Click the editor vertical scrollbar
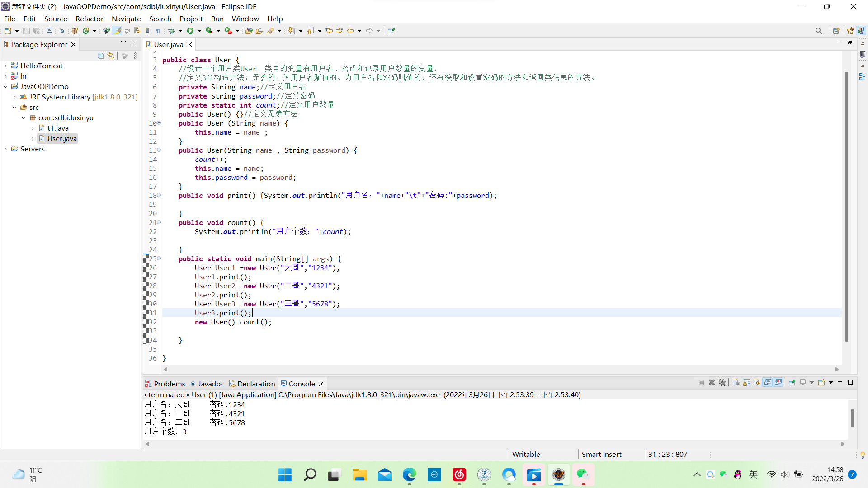Viewport: 868px width, 488px height. pos(846,206)
